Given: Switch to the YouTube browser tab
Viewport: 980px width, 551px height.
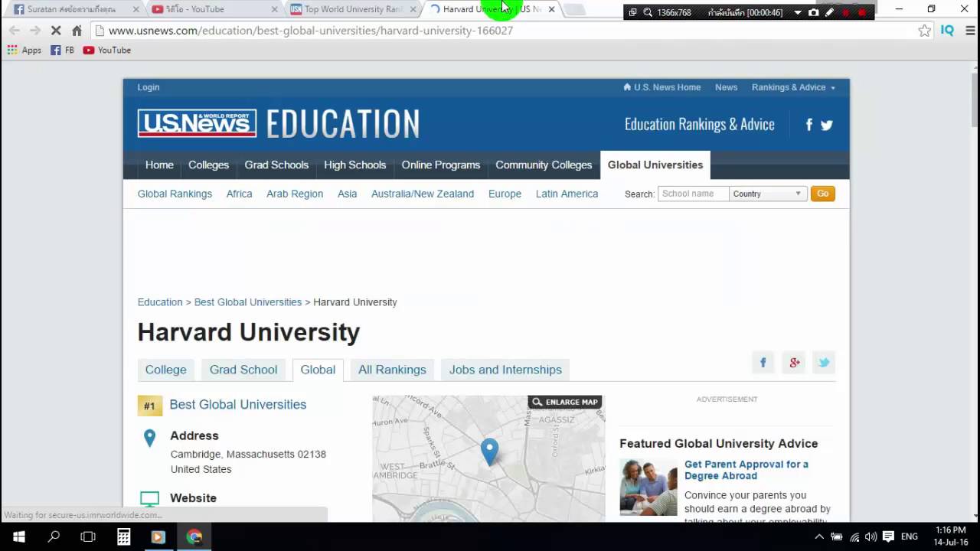Looking at the screenshot, I should tap(213, 9).
